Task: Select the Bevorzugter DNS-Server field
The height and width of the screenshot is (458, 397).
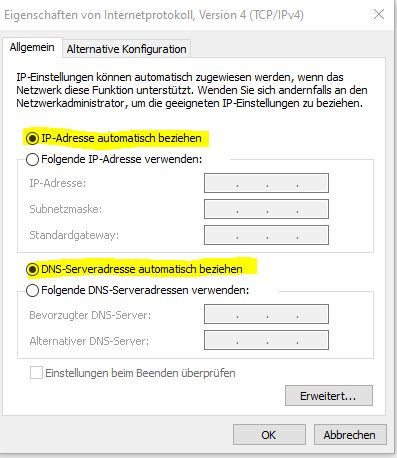Action: click(x=266, y=314)
